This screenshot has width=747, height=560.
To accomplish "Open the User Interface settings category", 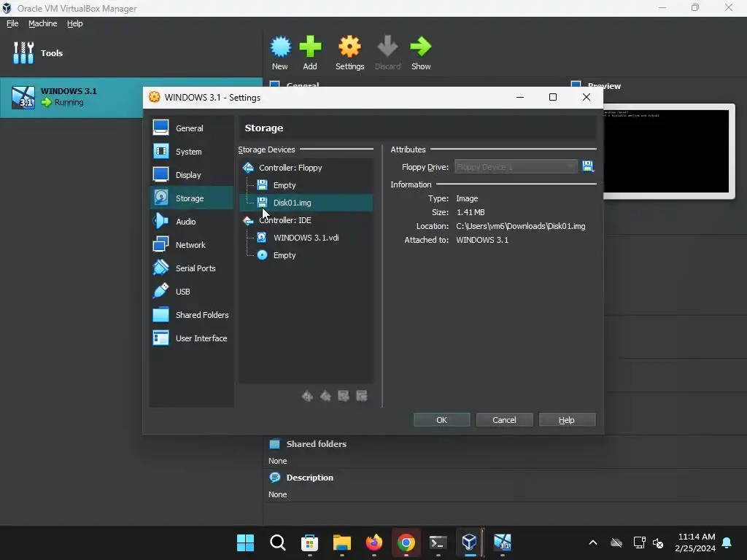I will point(192,338).
